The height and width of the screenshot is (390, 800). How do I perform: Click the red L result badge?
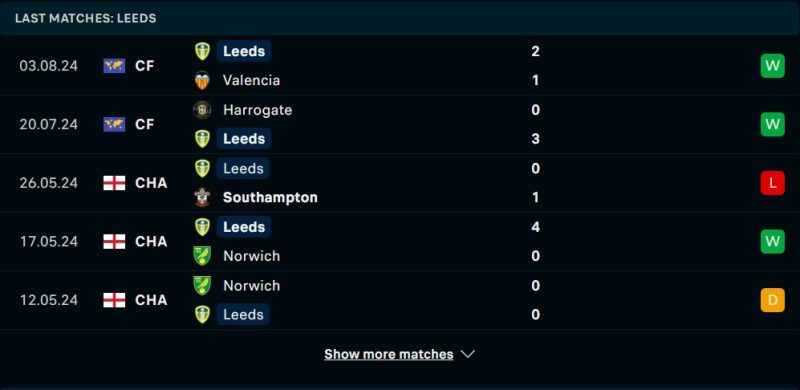[772, 183]
